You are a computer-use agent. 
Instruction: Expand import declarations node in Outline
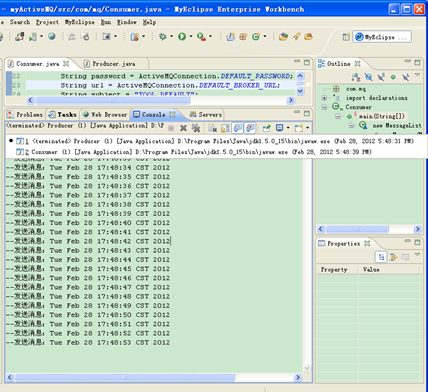click(324, 98)
